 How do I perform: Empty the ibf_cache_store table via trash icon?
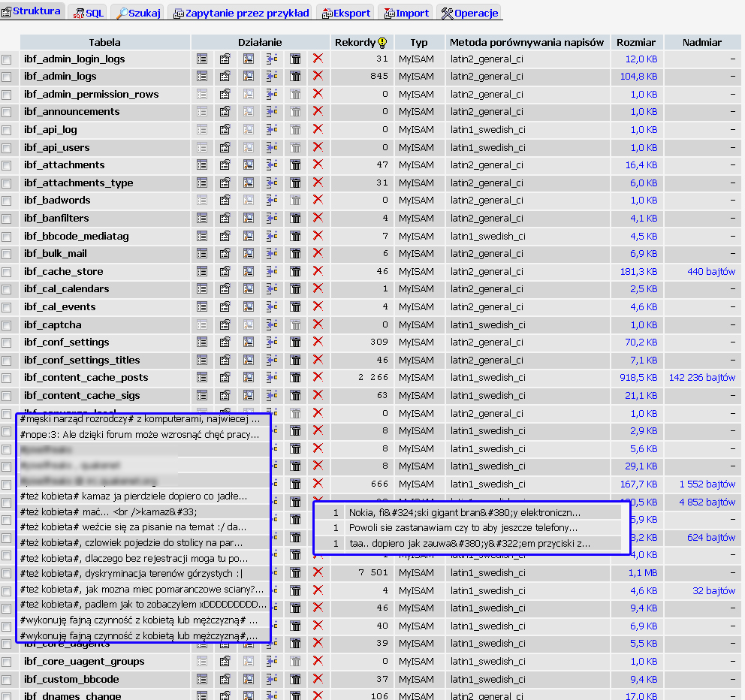tap(295, 271)
